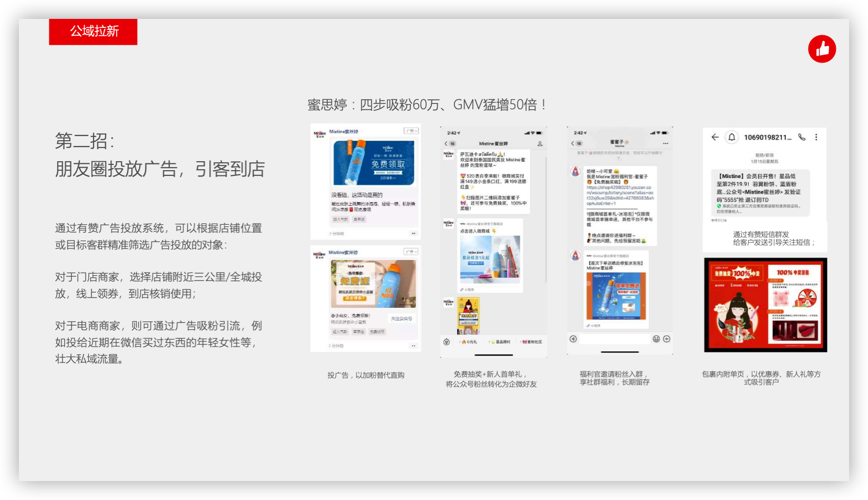Image resolution: width=868 pixels, height=500 pixels.
Task: Click Mistine avatar in the lower Moments ad
Action: [x=319, y=255]
